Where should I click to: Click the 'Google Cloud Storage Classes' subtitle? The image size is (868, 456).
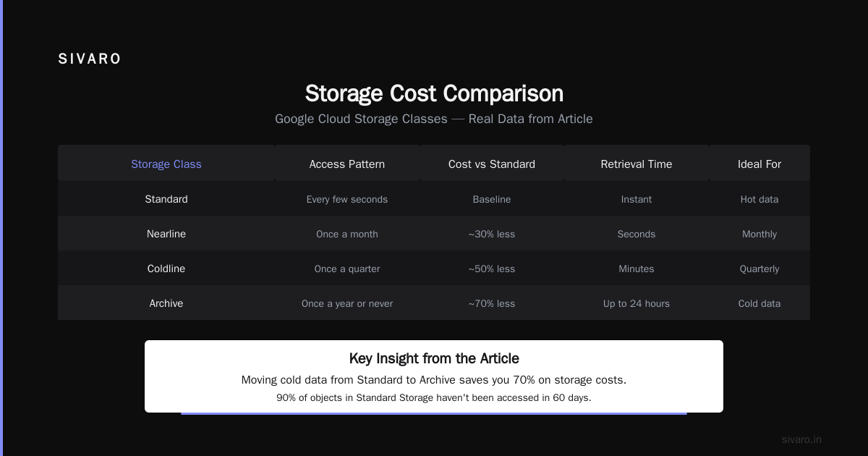[434, 119]
